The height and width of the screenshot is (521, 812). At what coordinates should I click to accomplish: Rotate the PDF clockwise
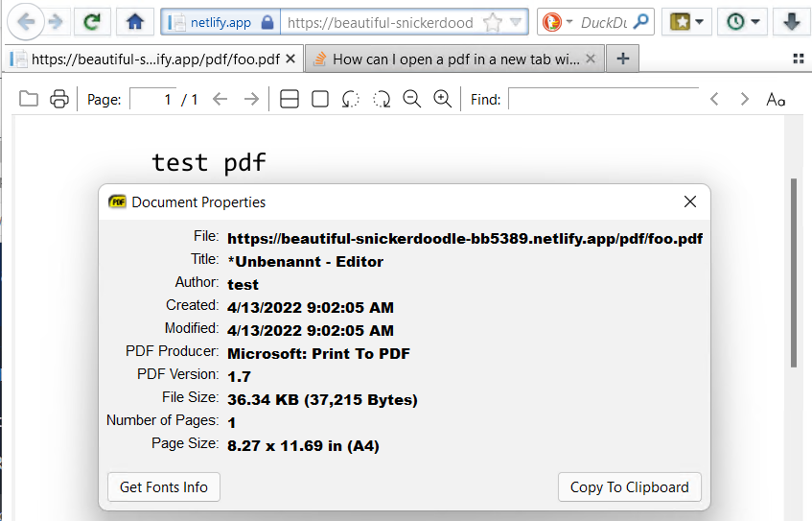382,99
